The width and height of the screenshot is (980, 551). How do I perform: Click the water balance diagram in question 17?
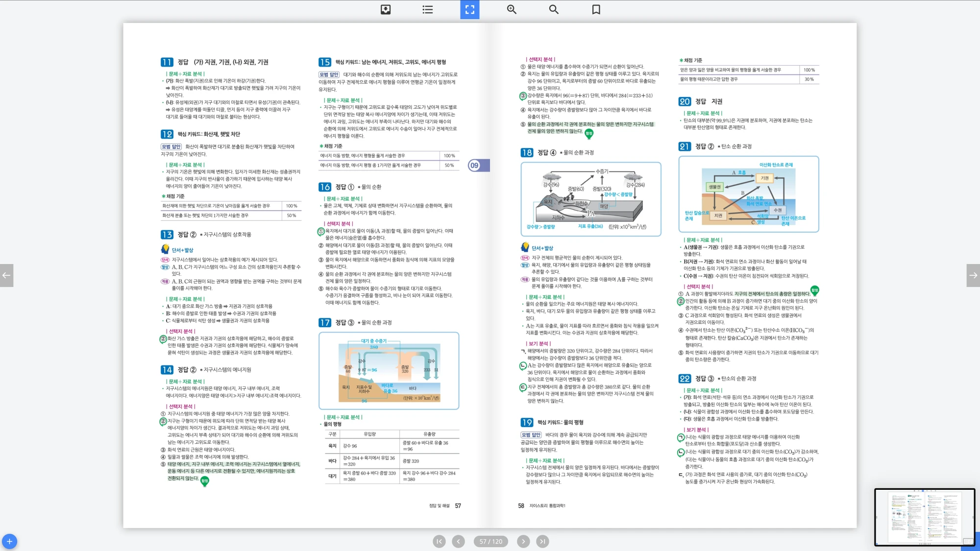click(389, 371)
